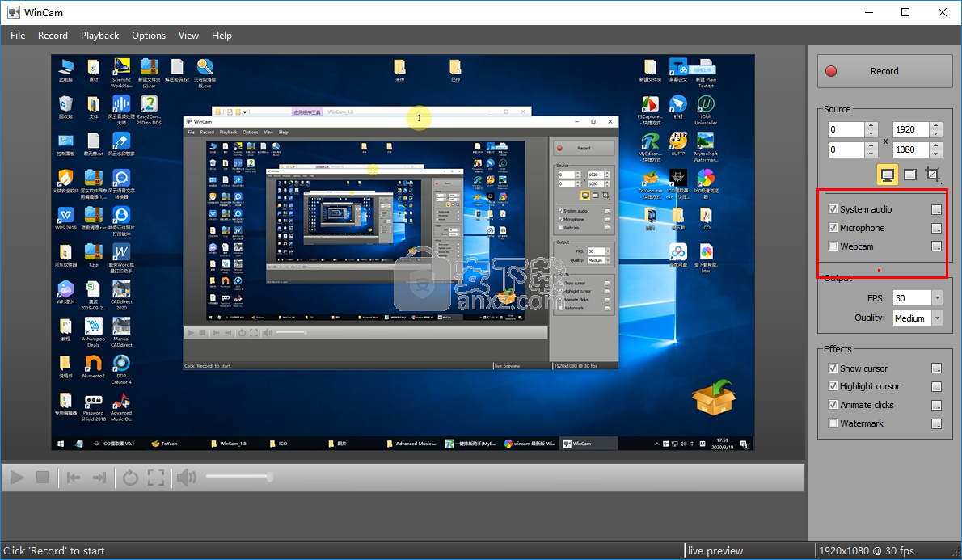Focus the source Y position field

click(x=846, y=149)
